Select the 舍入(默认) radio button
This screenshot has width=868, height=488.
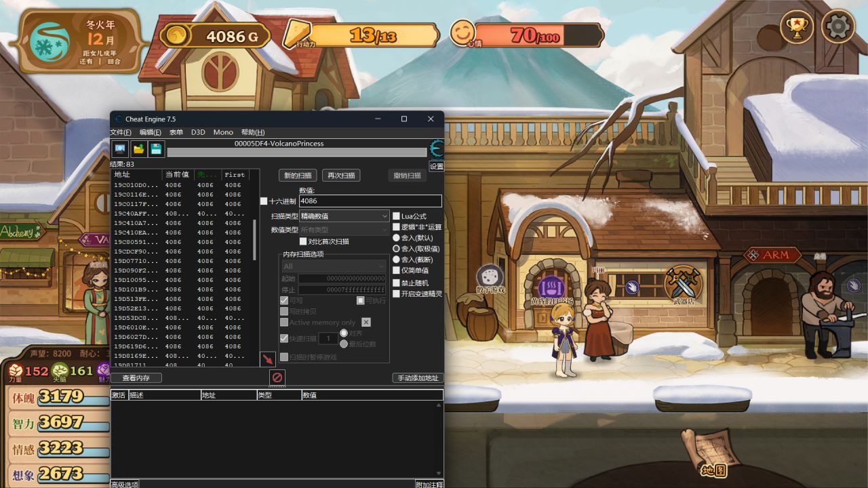[x=396, y=238]
